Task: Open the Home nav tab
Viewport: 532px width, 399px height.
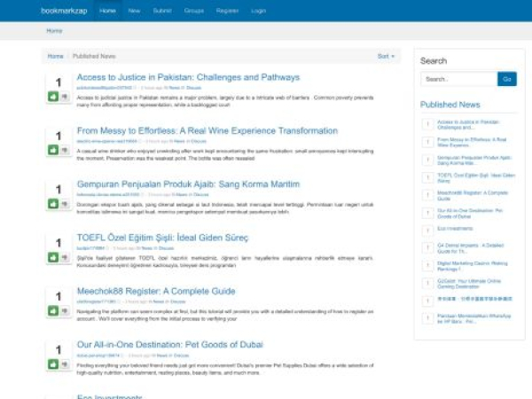Action: coord(107,11)
